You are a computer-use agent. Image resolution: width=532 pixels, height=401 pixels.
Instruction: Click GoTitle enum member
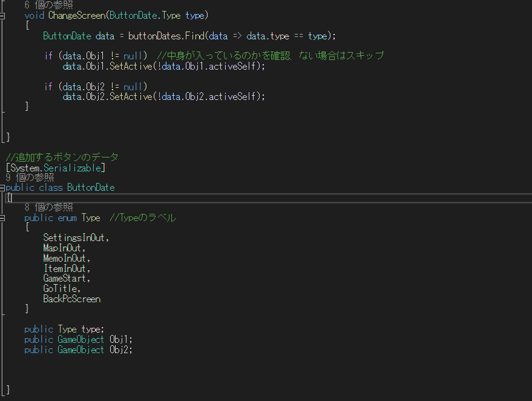pyautogui.click(x=61, y=289)
